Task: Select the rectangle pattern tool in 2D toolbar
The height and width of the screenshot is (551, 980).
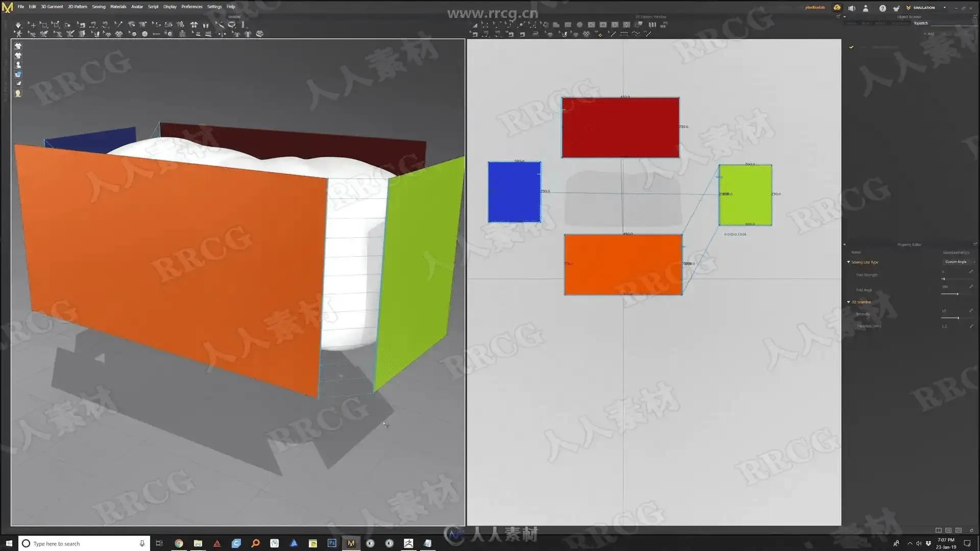Action: tap(568, 24)
